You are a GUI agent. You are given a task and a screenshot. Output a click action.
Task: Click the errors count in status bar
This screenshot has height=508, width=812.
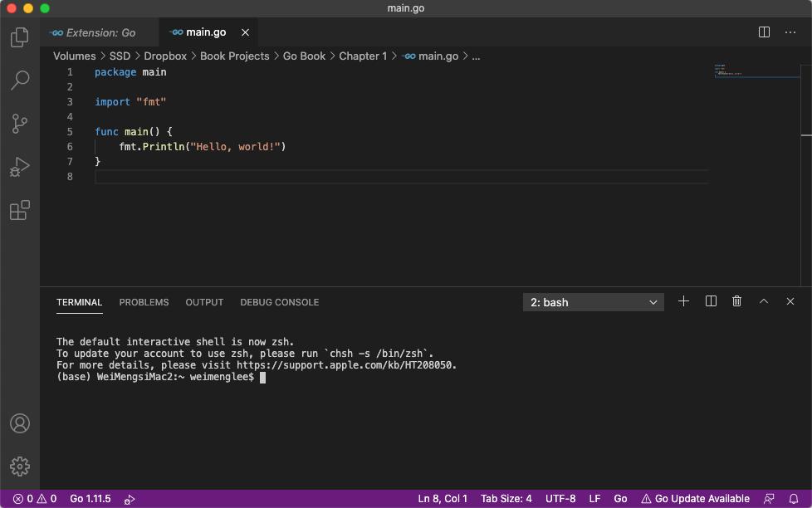[22, 499]
